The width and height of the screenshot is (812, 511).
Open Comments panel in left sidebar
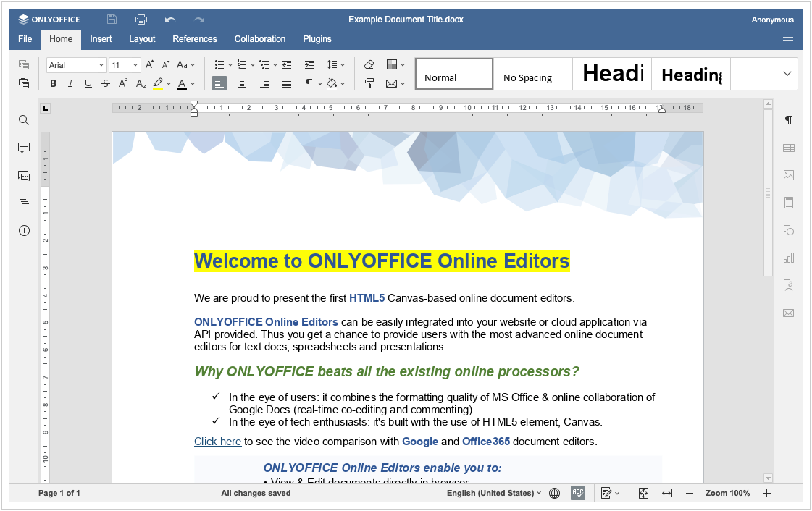click(24, 148)
